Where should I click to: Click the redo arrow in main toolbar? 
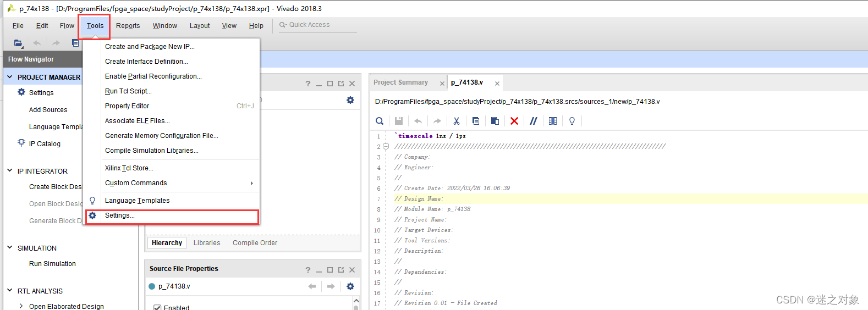(x=56, y=43)
